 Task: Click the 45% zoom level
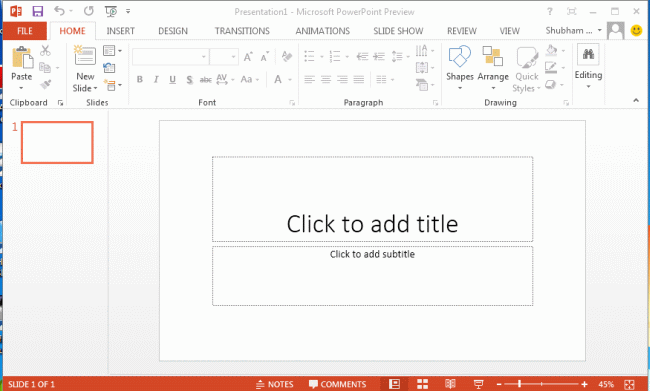click(606, 384)
